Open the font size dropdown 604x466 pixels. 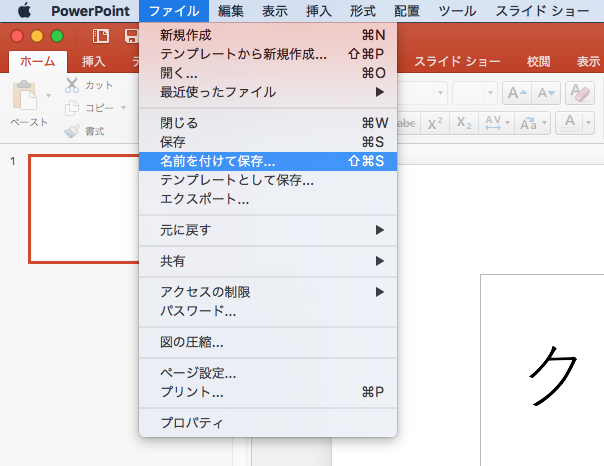tap(490, 93)
